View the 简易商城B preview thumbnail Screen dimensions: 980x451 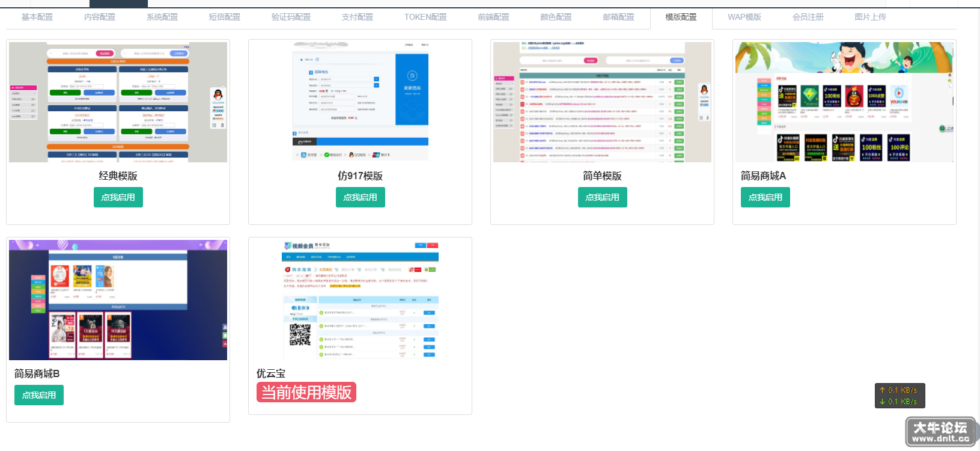pos(118,300)
